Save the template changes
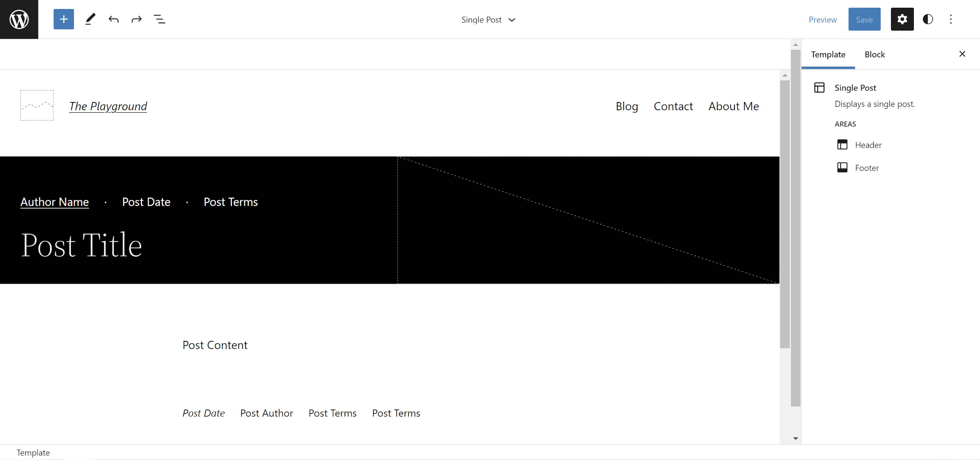980x460 pixels. (x=864, y=19)
